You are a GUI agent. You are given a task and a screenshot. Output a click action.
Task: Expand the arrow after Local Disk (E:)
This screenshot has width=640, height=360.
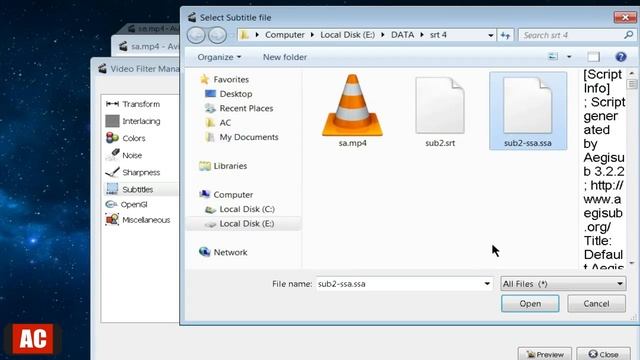(383, 35)
